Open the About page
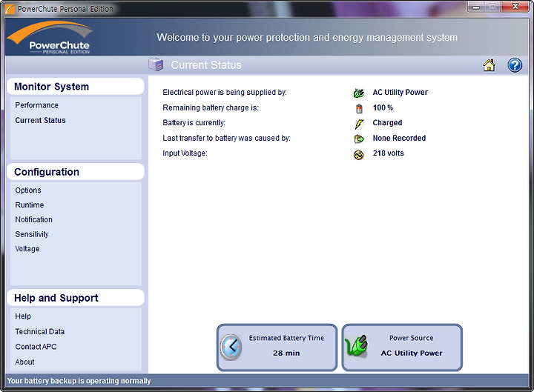Screen dimensions: 534x392 [x=24, y=362]
